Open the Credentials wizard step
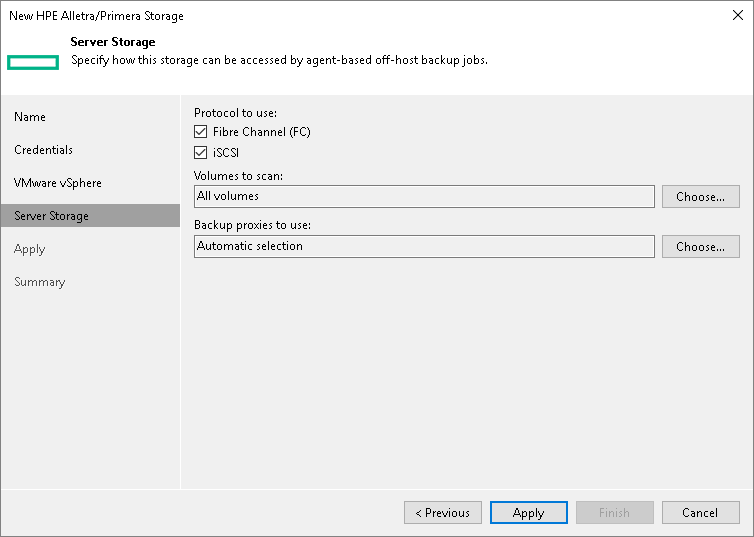 (43, 150)
